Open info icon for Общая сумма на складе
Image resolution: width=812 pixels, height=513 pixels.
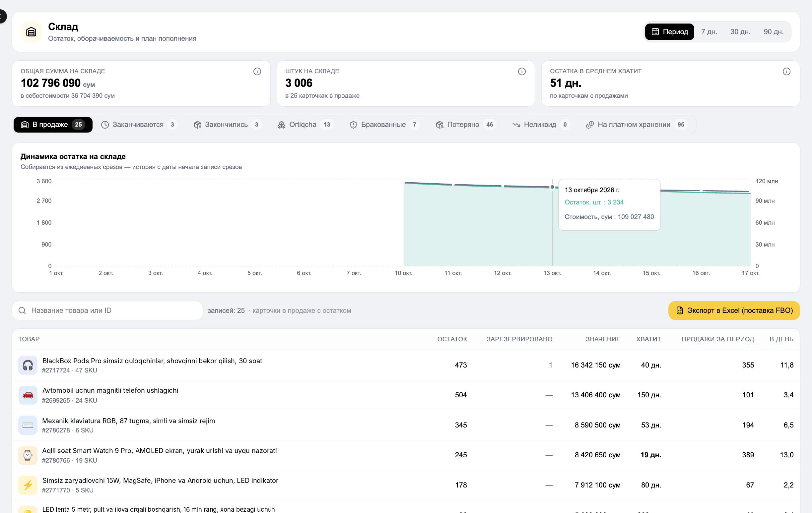click(x=257, y=71)
